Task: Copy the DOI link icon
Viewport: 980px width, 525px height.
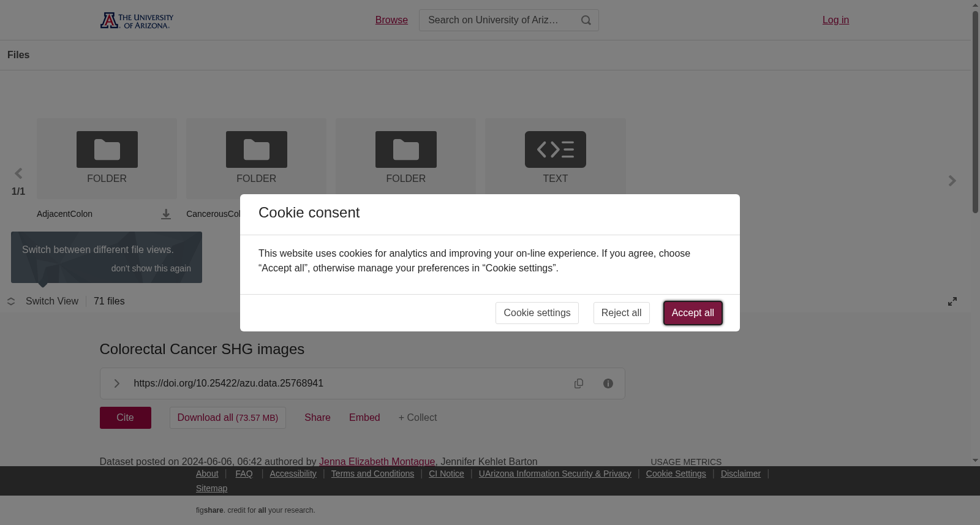Action: 579,383
